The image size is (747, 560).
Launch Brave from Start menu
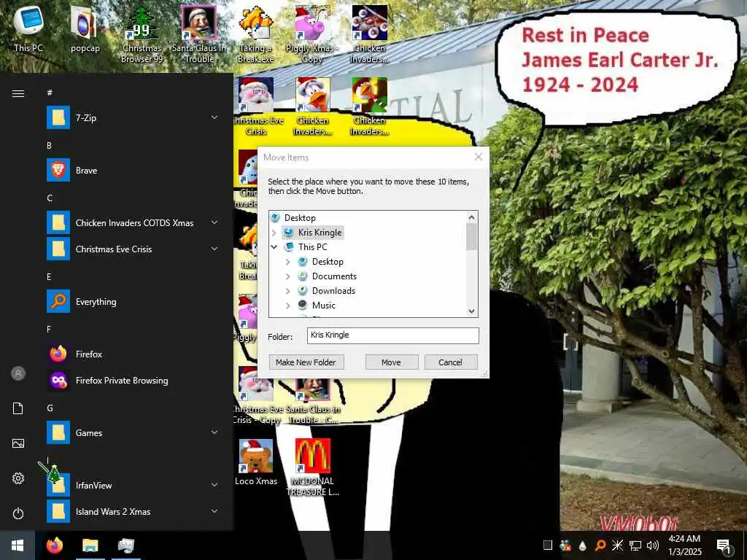[x=133, y=170]
